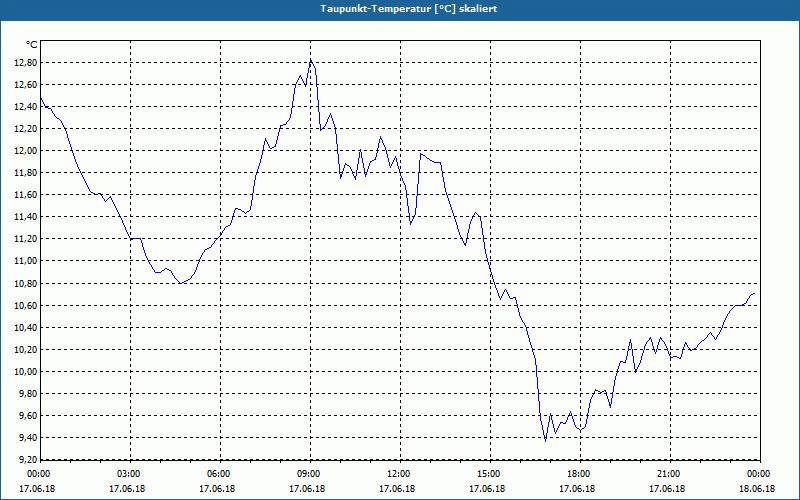This screenshot has width=800, height=500.
Task: Click the 11,60 axis label
Action: pyautogui.click(x=27, y=194)
